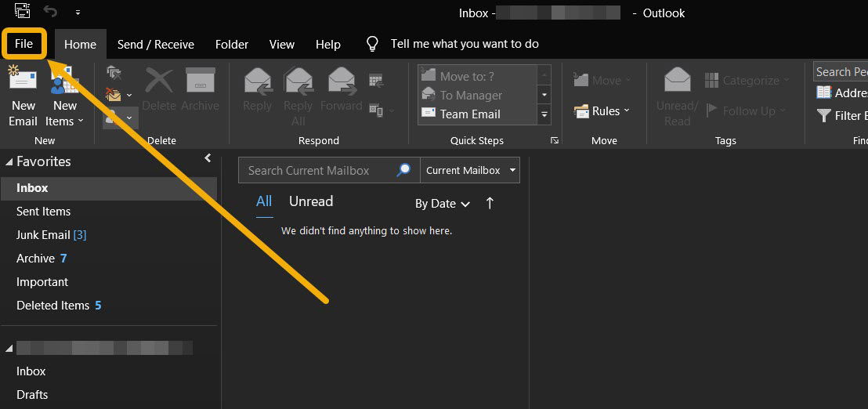Open the File tab

[24, 44]
